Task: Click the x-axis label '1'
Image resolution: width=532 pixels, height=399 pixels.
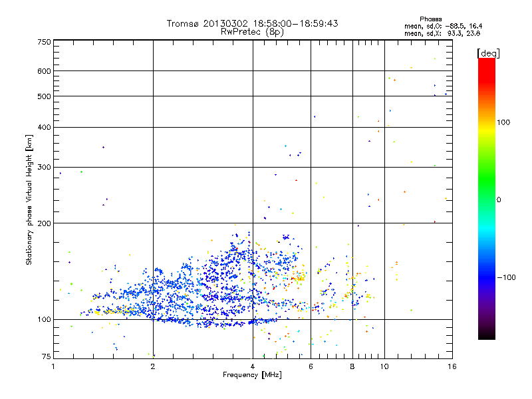Action: click(53, 366)
